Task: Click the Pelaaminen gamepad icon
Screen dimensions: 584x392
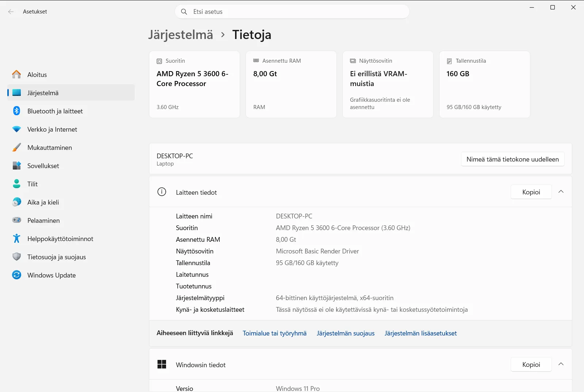Action: coord(16,220)
